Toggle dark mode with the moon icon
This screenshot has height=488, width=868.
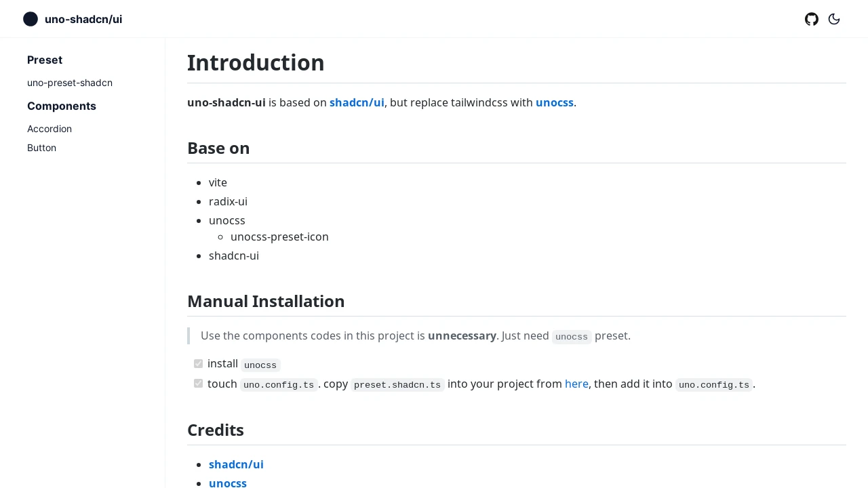(834, 19)
